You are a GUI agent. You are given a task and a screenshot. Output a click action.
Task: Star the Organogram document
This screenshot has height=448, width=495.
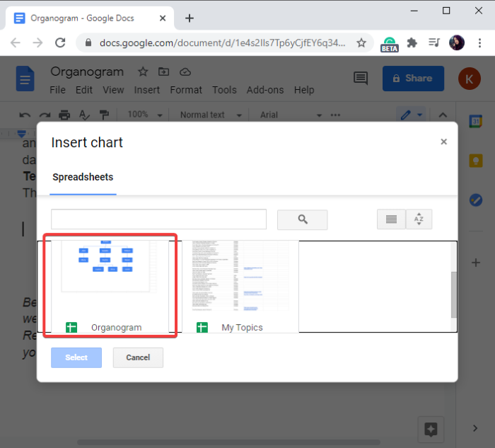pyautogui.click(x=143, y=71)
